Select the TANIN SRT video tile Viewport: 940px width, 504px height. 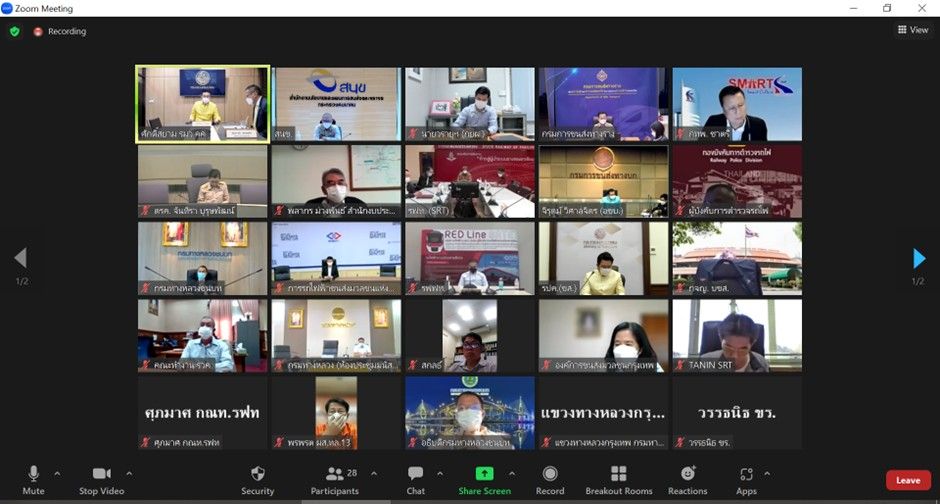click(737, 336)
